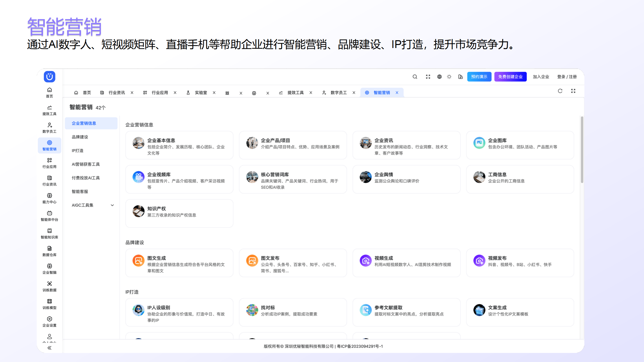Click the 预约演示 button
The image size is (644, 362).
[479, 77]
